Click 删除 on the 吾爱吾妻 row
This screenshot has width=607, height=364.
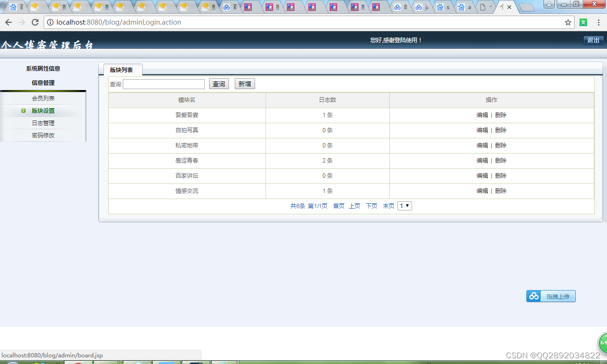(x=500, y=115)
